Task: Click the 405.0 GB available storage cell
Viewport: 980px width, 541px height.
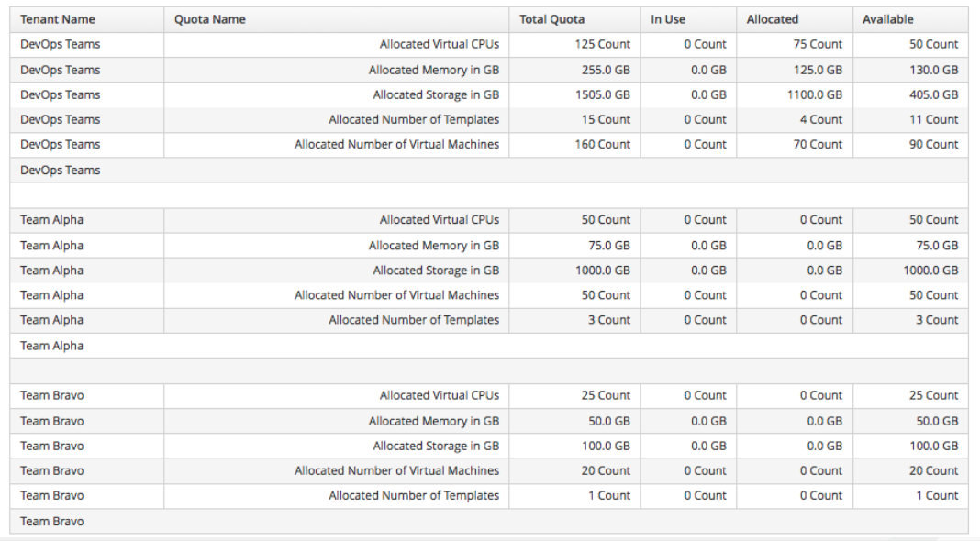Action: pyautogui.click(x=932, y=94)
